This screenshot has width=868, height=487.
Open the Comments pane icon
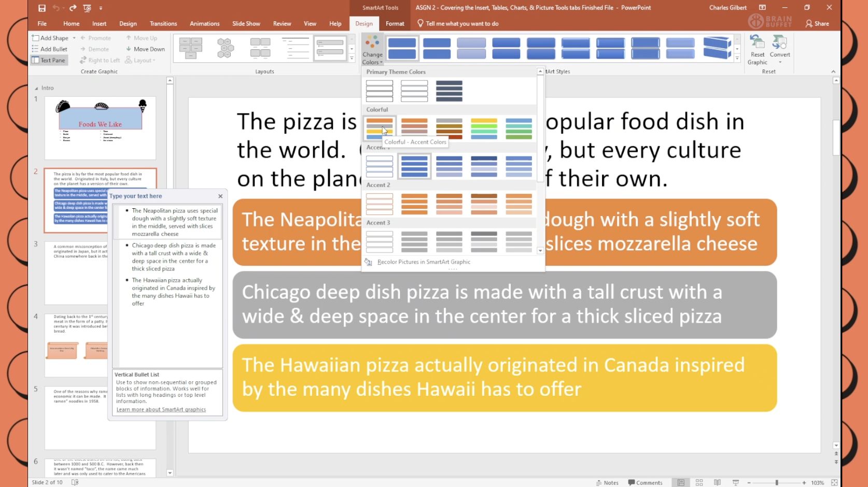point(645,482)
